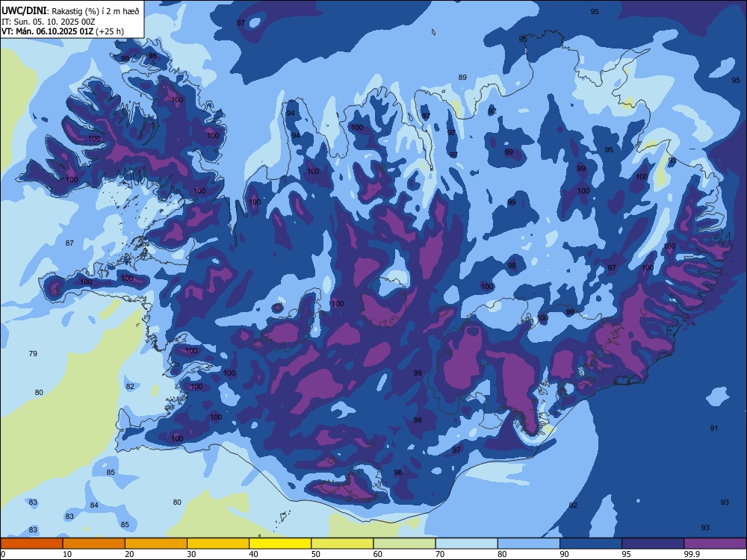This screenshot has height=560, width=747.
Task: Select the 'VT: Mán. 06.10.2025 01Z' valid time
Action: [47, 31]
